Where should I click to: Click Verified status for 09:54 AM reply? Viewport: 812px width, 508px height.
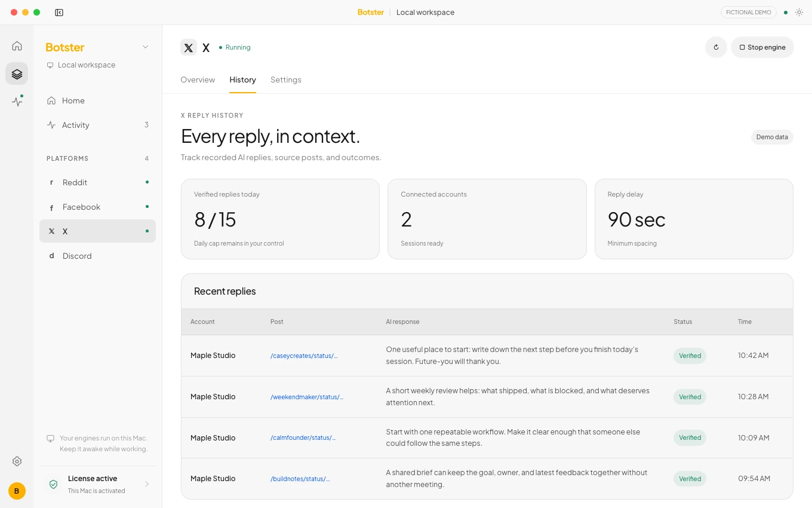[x=690, y=479]
